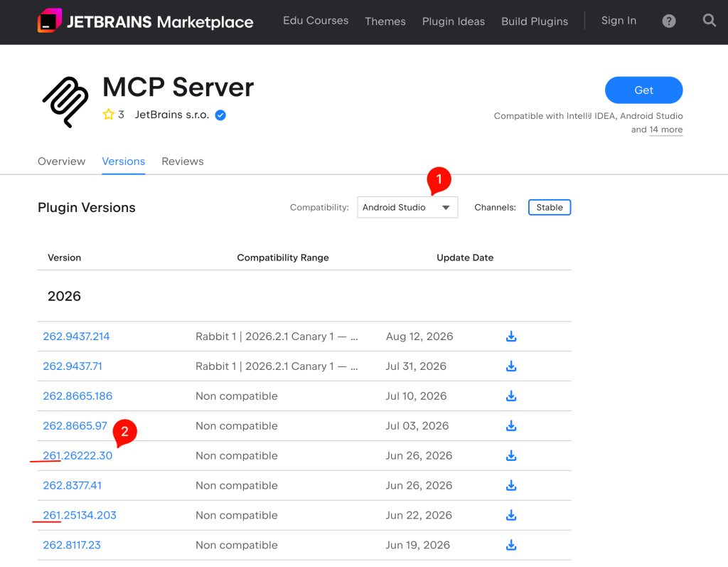728x567 pixels.
Task: Click 'Non compatible' in 262.8665.186 row
Action: [x=236, y=396]
